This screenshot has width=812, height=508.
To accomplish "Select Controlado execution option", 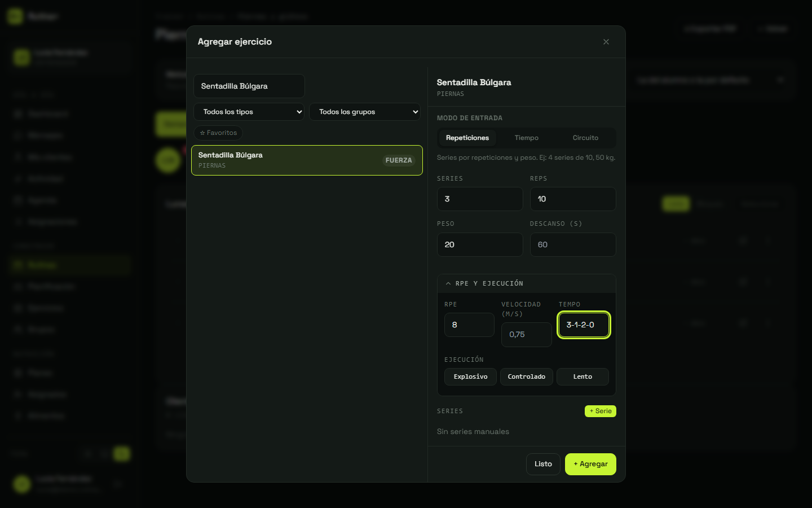I will tap(527, 377).
